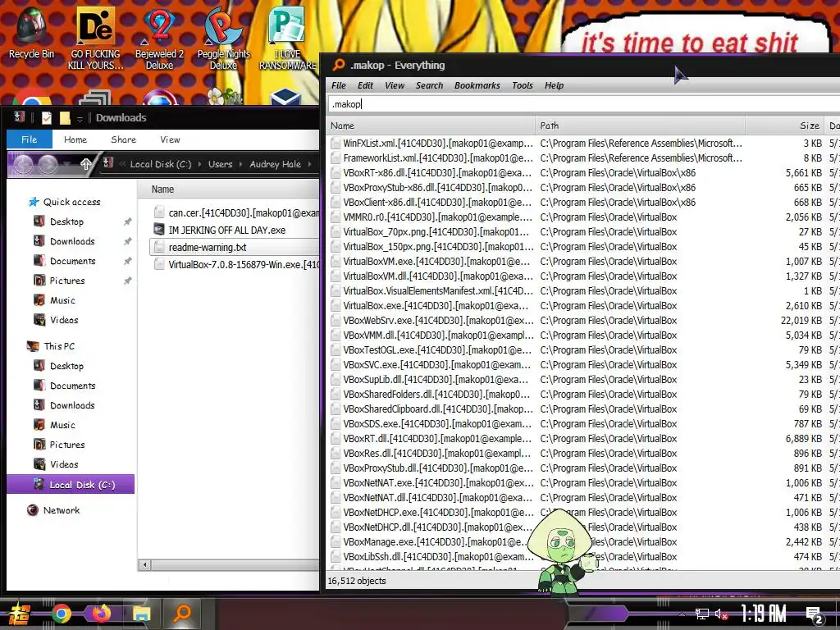
Task: Open the quick access toolbar customize dropdown
Action: pos(80,118)
